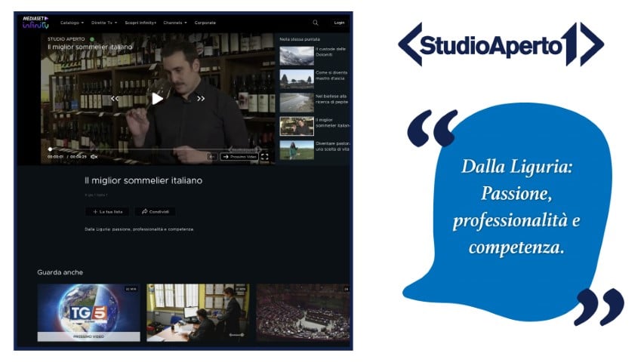Click the Prossimo Video button
Viewport: 644px width, 362px height.
239,157
